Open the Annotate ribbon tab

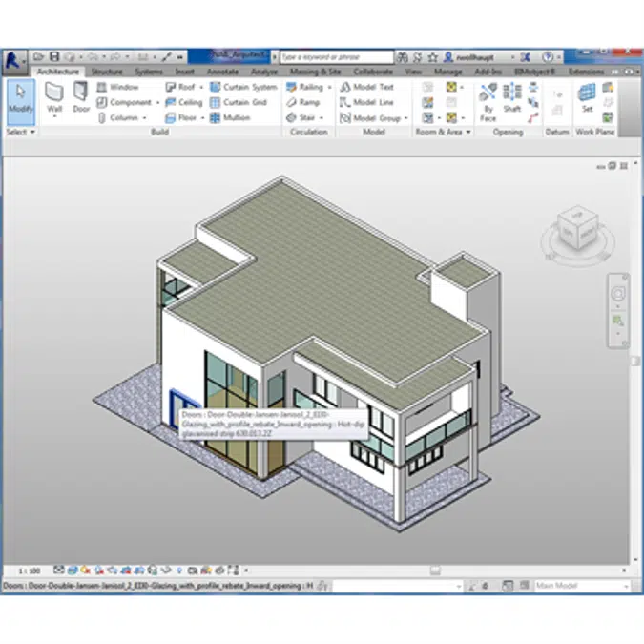point(222,72)
